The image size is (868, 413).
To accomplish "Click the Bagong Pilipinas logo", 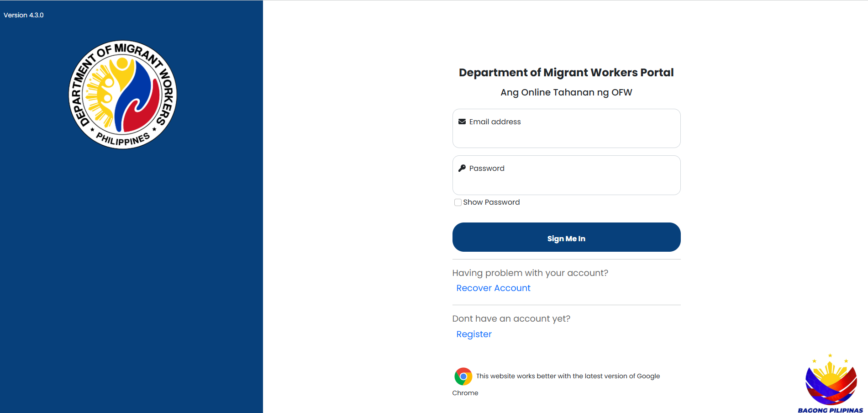I will click(830, 383).
